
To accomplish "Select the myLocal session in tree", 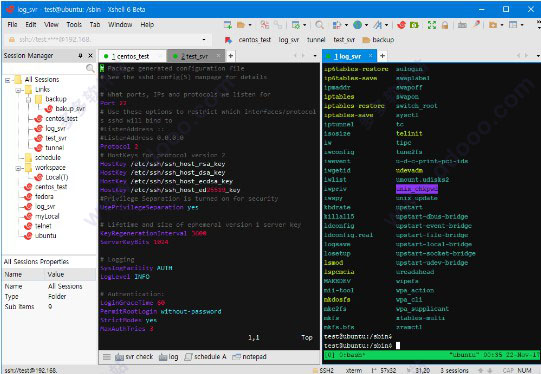I will [42, 216].
